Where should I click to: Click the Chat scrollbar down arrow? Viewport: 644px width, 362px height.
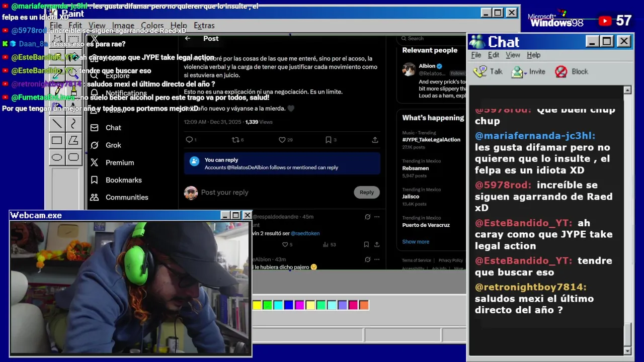click(x=627, y=350)
